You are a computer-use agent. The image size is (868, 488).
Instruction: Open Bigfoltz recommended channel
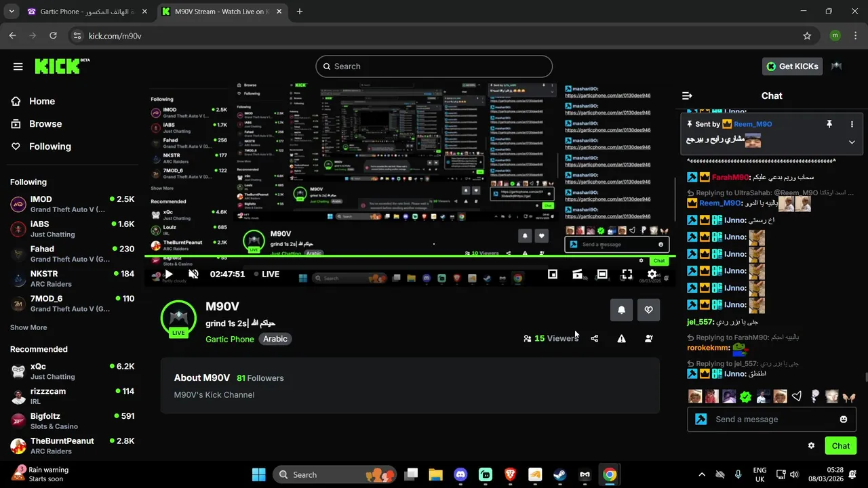[x=72, y=421]
